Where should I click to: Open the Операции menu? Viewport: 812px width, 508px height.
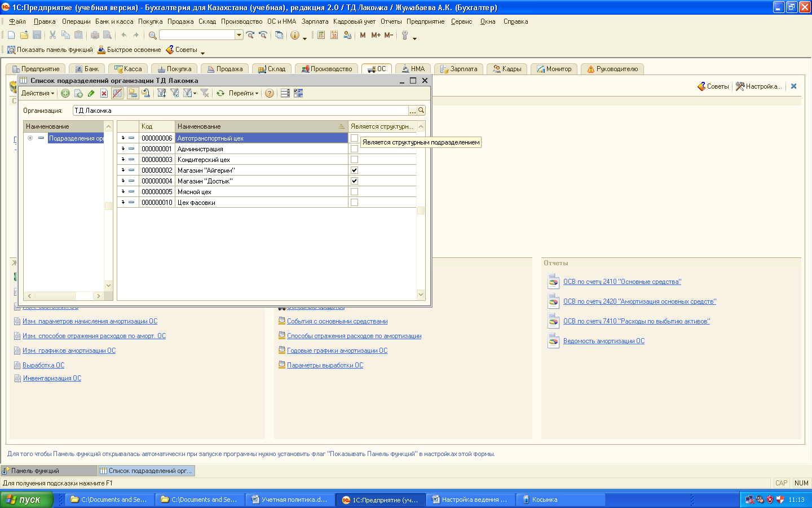click(x=76, y=21)
